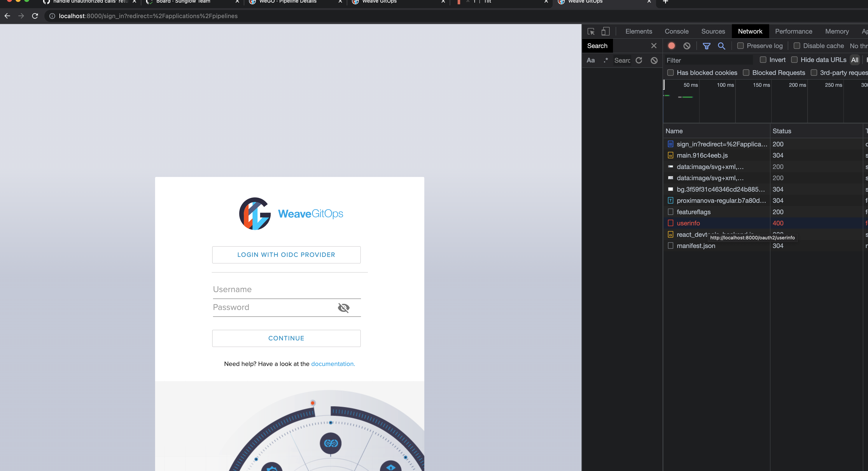This screenshot has height=471, width=868.
Task: Click the browser back arrow
Action: 7,16
